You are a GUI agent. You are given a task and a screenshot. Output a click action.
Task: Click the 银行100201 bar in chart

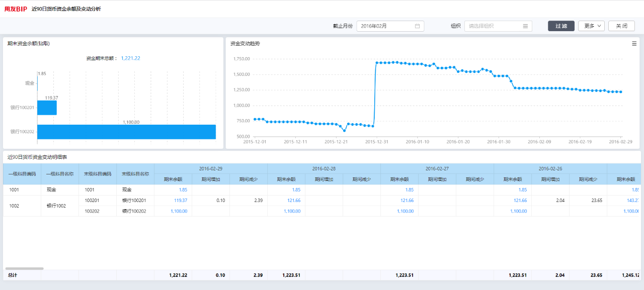point(47,108)
